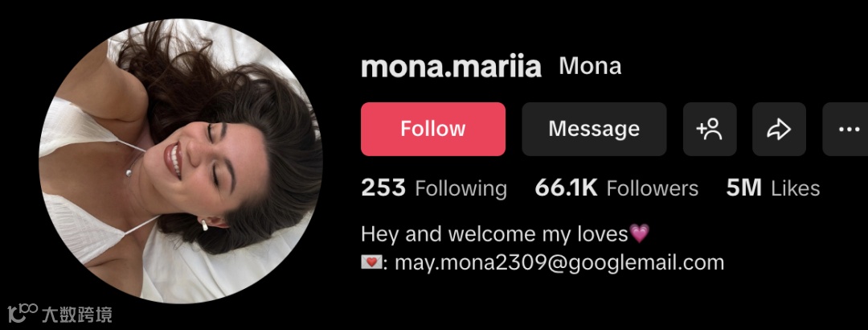Open the Following list label

tap(461, 188)
